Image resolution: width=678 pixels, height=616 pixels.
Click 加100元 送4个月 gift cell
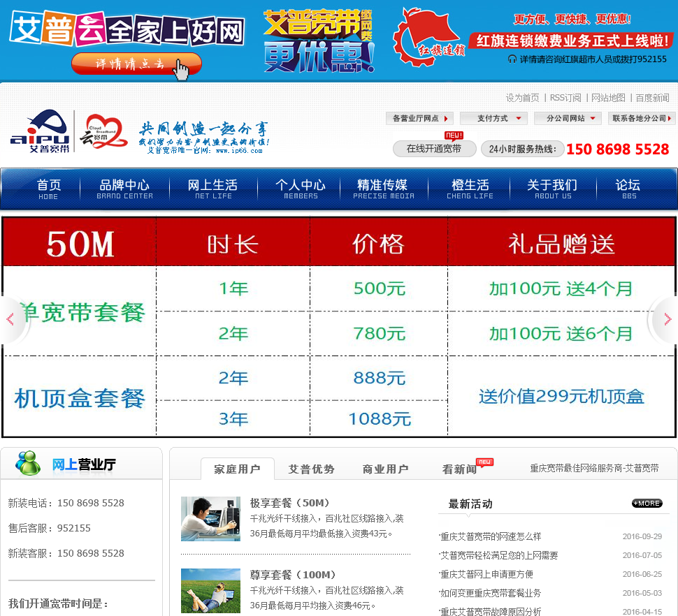click(x=561, y=288)
